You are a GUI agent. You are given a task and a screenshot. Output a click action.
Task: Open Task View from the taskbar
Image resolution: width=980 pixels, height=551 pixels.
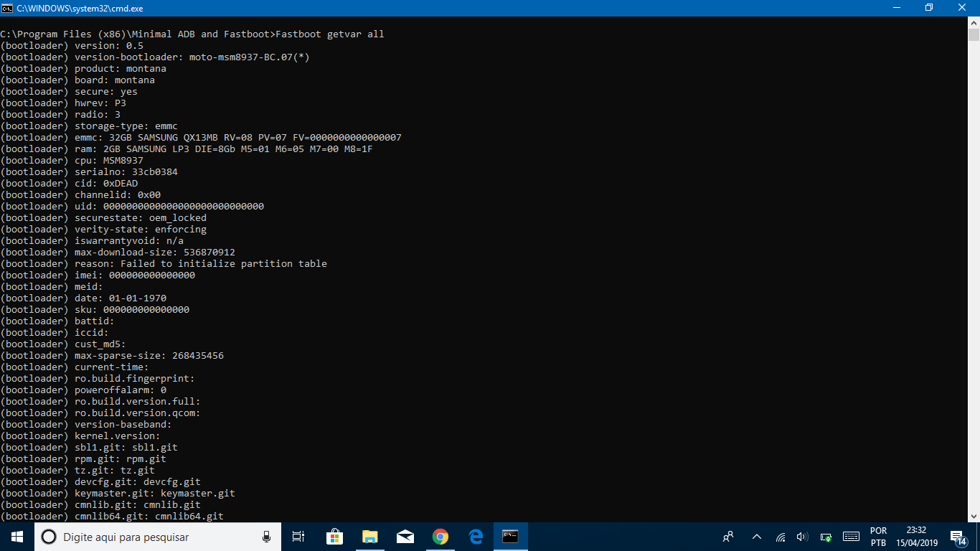pyautogui.click(x=298, y=537)
